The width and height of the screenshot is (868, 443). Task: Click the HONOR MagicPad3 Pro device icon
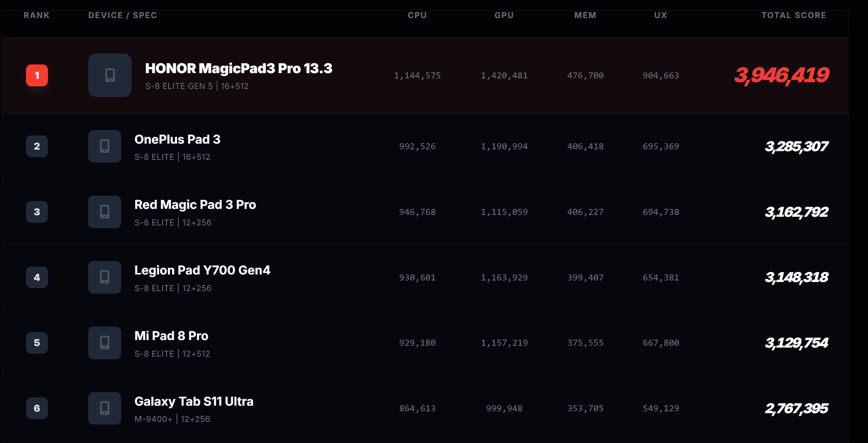point(109,75)
